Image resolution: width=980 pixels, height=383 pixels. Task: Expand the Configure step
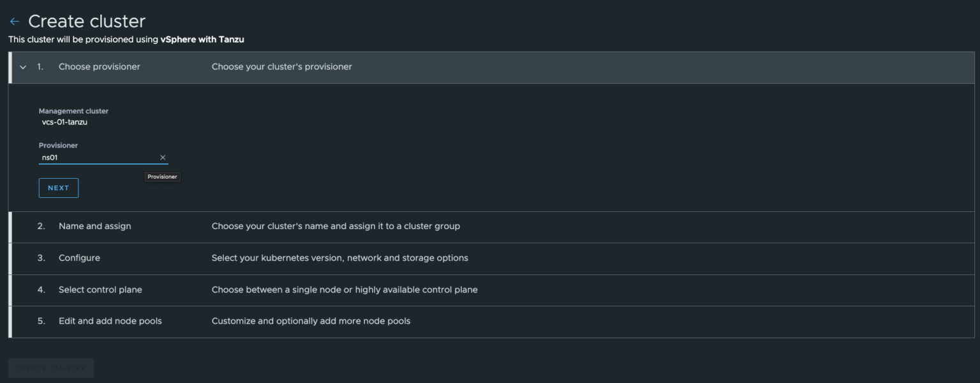[x=79, y=258]
